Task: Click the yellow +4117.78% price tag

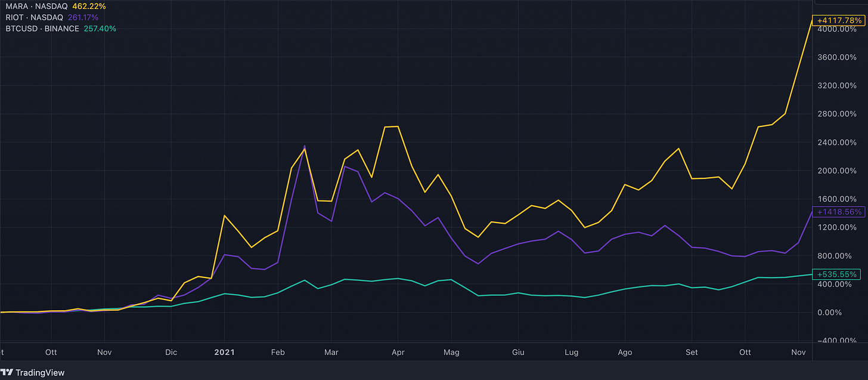Action: (839, 20)
